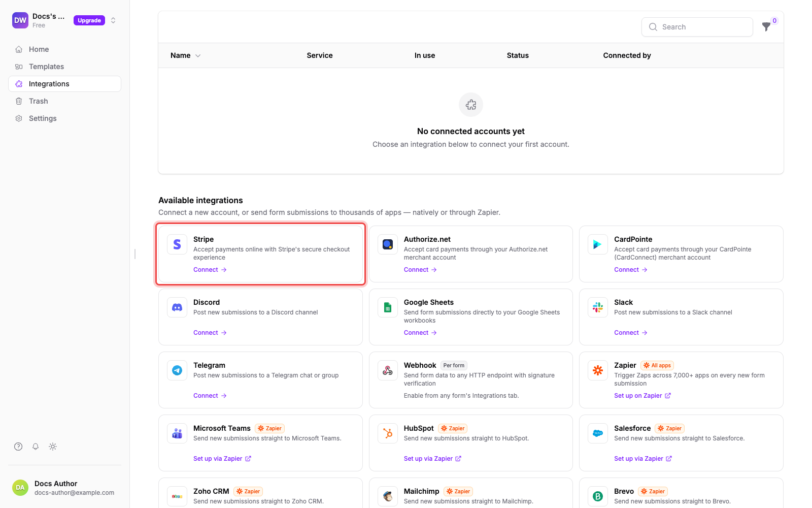This screenshot has height=508, width=812.
Task: Sort by Name column arrow
Action: click(x=198, y=56)
